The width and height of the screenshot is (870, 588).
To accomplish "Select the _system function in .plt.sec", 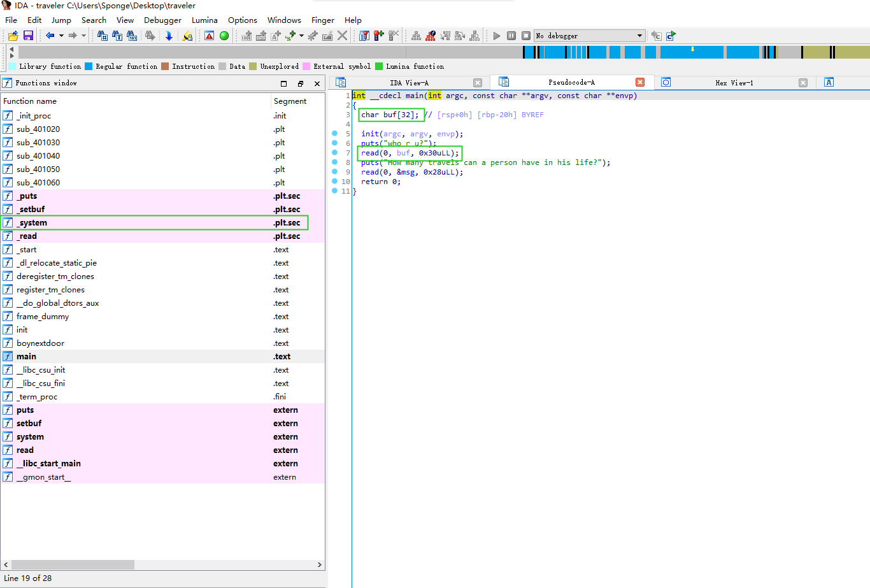I will coord(163,222).
